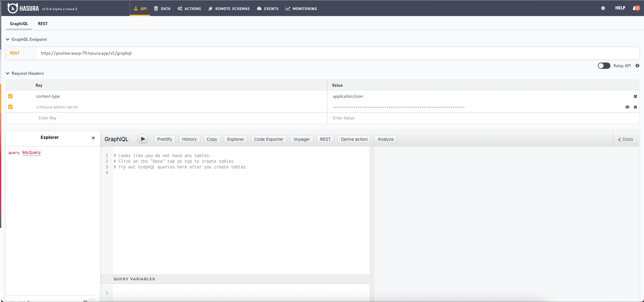Expand the Query Variables pane

click(235, 279)
